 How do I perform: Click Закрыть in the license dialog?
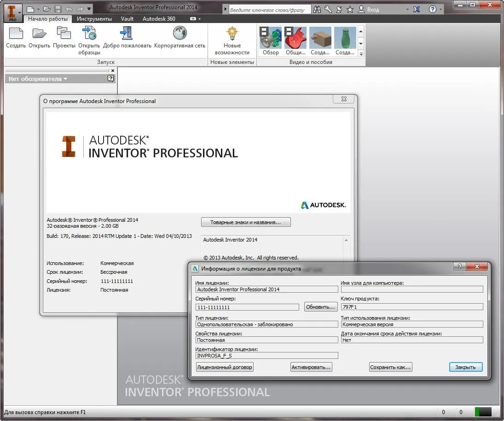click(x=466, y=367)
